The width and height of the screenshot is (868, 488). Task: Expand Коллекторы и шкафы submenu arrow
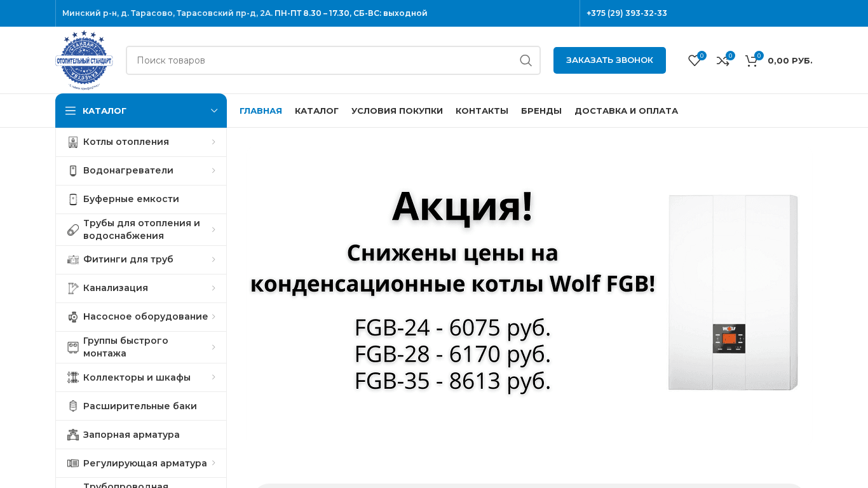coord(214,377)
